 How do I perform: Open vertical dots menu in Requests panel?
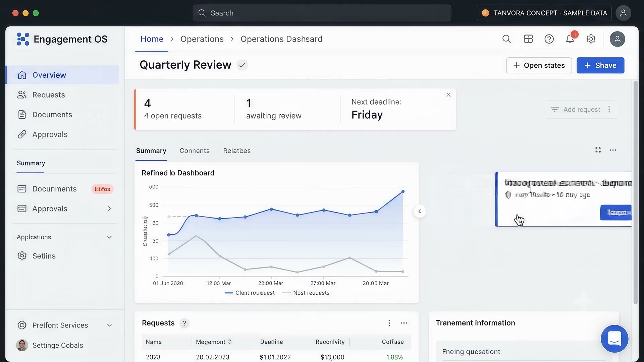coord(389,323)
